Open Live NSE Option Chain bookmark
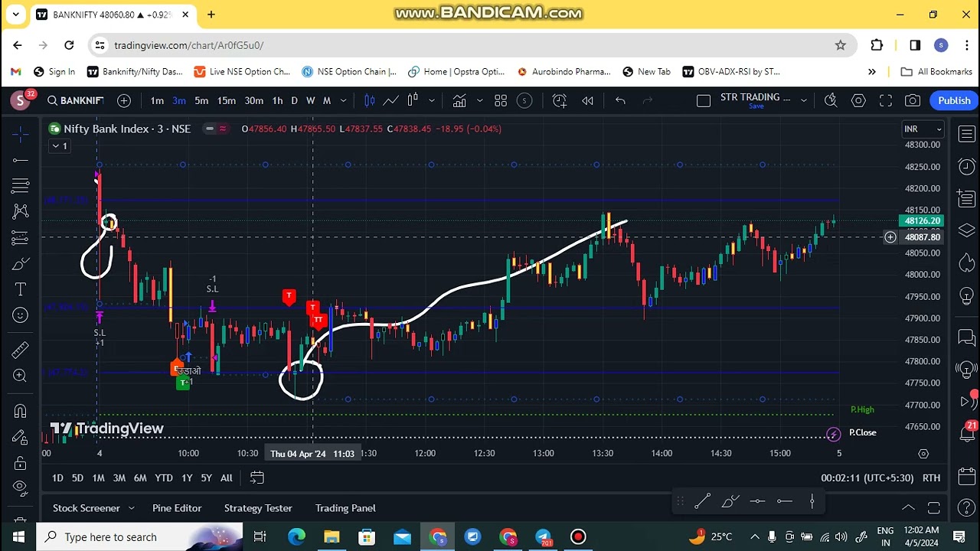980x551 pixels. click(x=242, y=71)
